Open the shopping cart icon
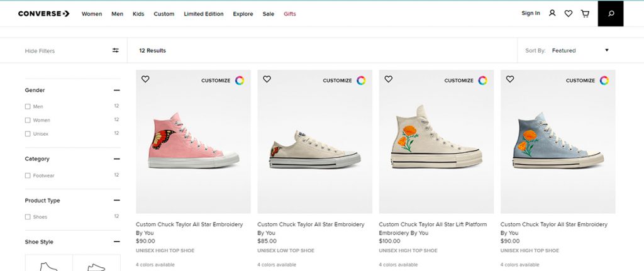This screenshot has height=271, width=644. [x=585, y=14]
